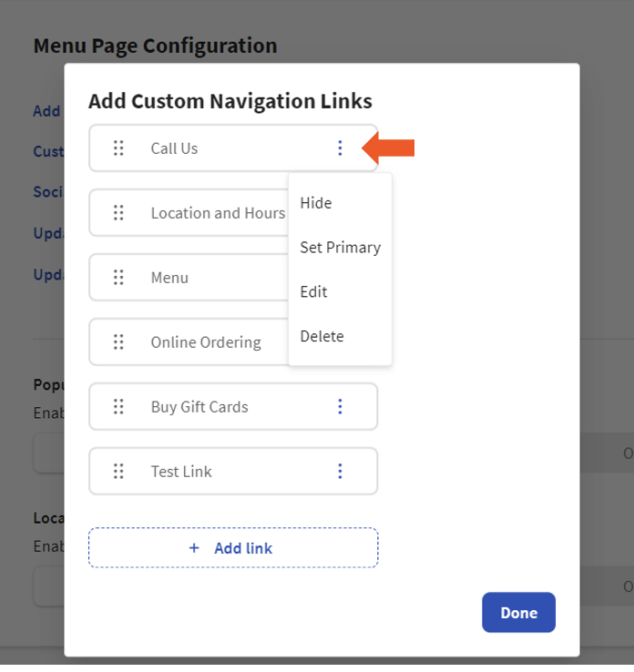Open three-dot menu for Test Link

point(340,472)
